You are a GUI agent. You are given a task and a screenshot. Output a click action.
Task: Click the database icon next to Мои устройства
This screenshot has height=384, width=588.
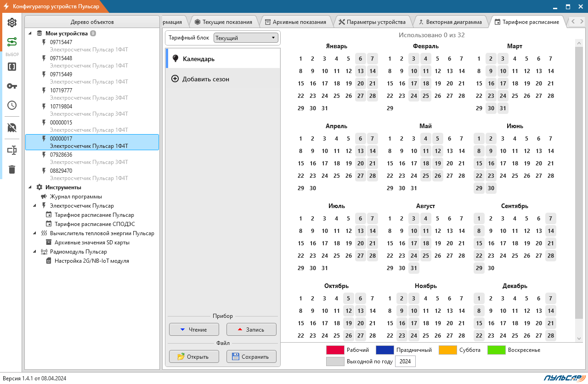pyautogui.click(x=39, y=34)
